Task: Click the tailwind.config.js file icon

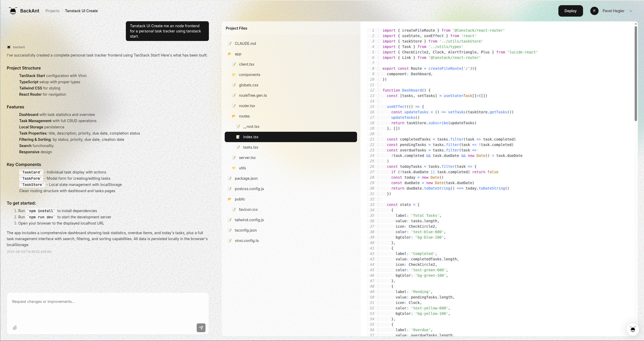Action: click(230, 220)
